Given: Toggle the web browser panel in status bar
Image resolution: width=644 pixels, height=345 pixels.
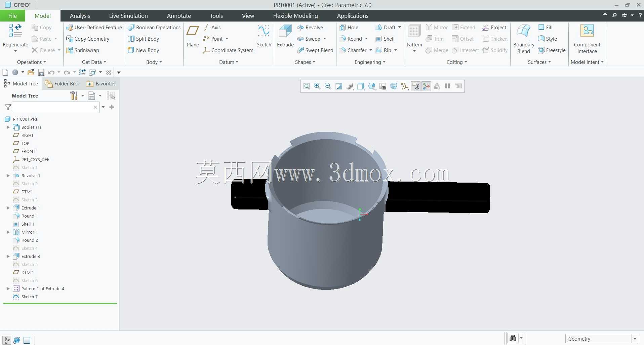Looking at the screenshot, I should pyautogui.click(x=17, y=340).
